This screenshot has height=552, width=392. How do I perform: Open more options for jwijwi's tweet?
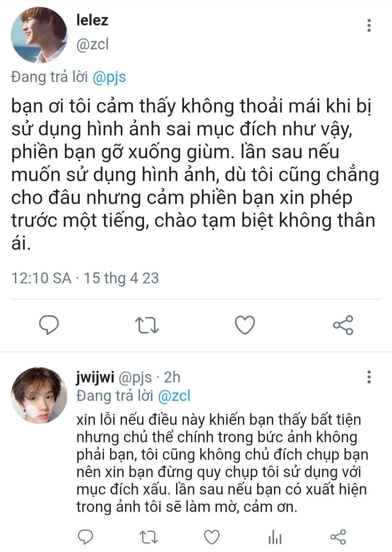coord(369,377)
